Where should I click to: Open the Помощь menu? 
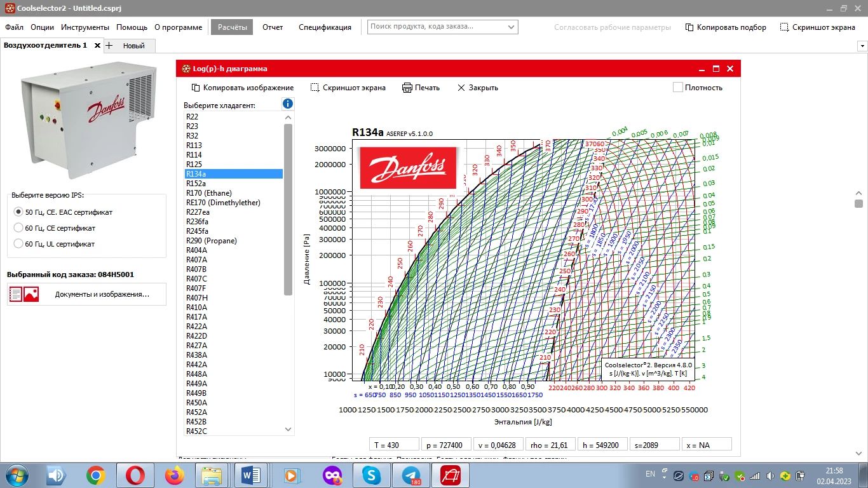point(132,27)
